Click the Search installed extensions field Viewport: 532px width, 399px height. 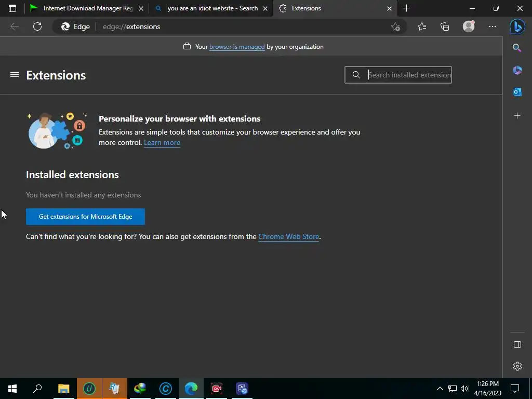[x=398, y=75]
